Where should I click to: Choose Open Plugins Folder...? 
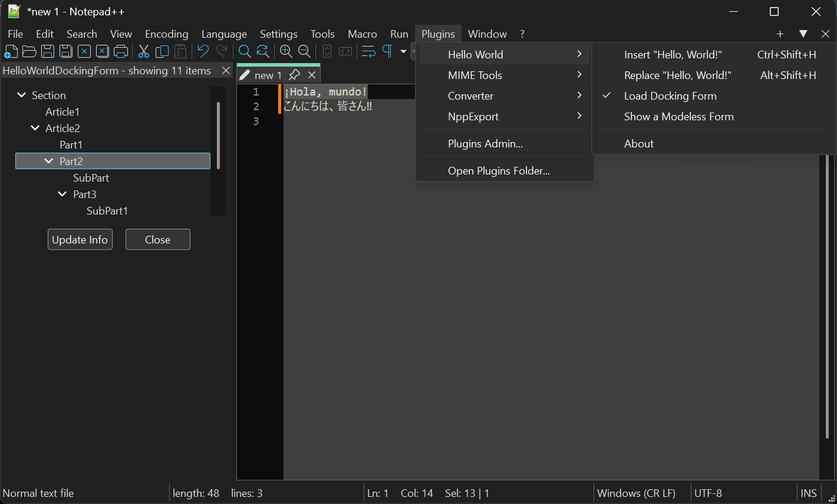[x=505, y=171]
